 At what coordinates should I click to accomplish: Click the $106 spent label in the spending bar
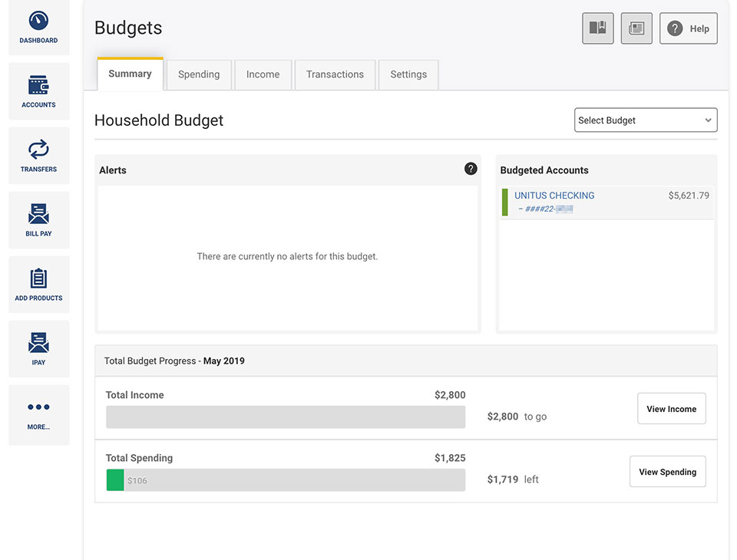point(137,481)
